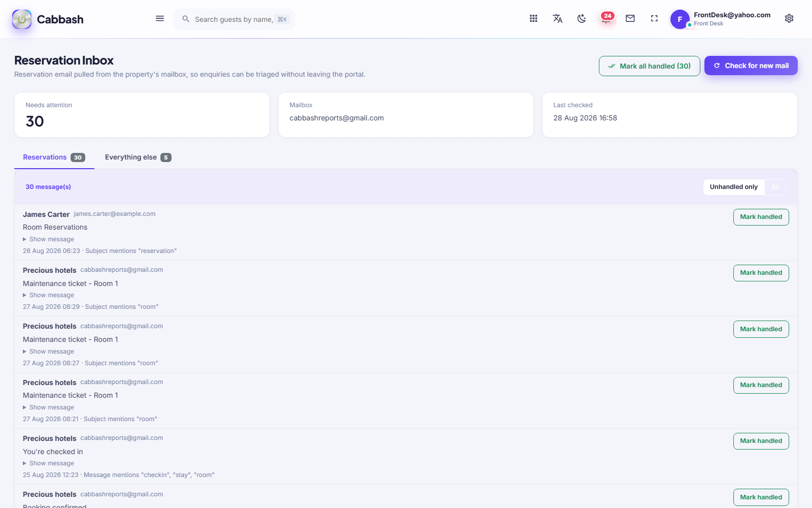Open notifications bell showing 24
The width and height of the screenshot is (812, 508).
coord(606,19)
